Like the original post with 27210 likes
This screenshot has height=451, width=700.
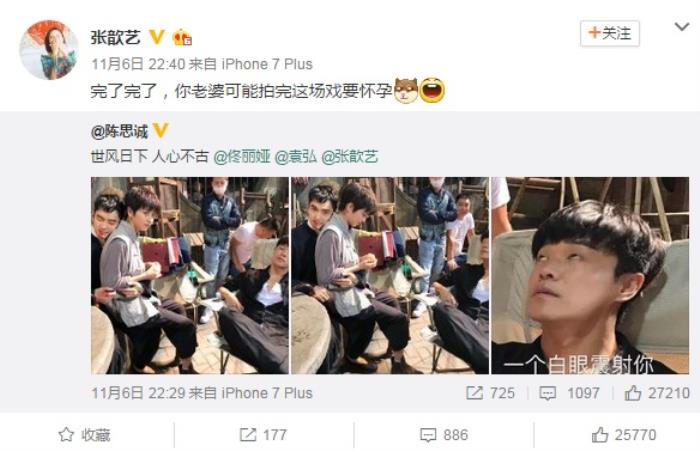tap(657, 393)
